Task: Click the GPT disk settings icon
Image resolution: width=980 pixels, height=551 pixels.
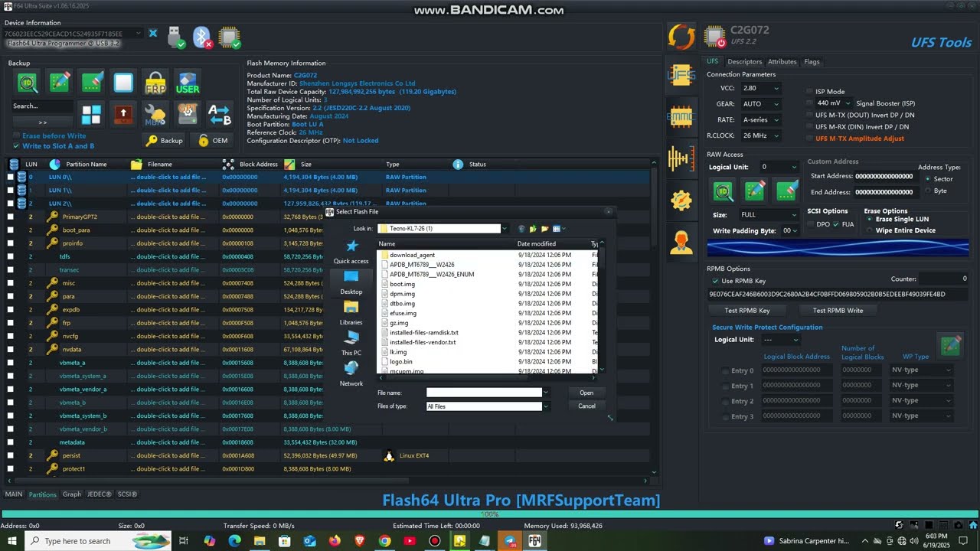Action: tap(188, 115)
